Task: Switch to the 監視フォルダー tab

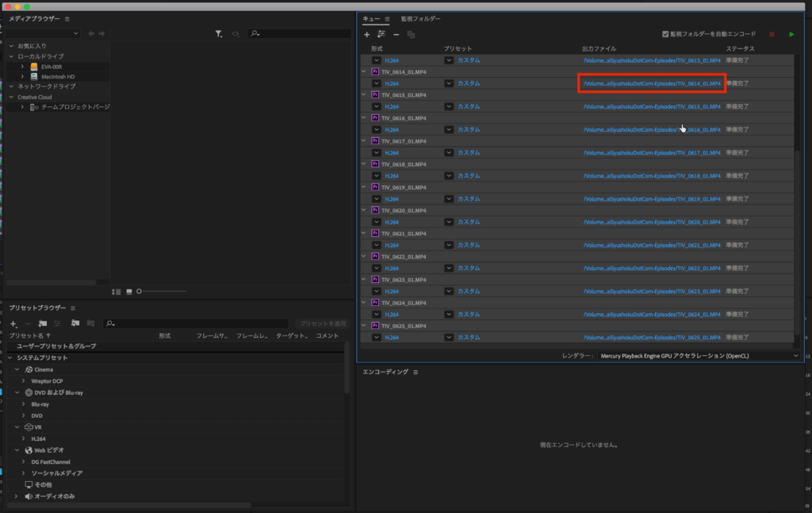Action: [x=420, y=19]
